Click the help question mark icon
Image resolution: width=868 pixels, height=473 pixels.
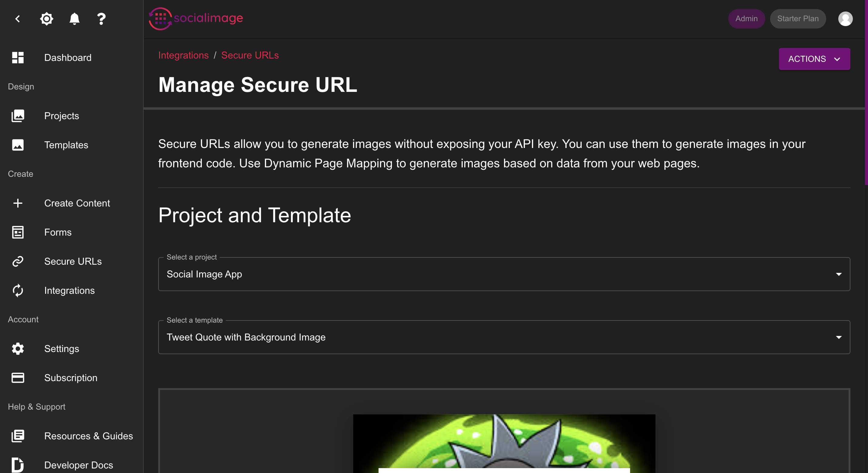click(101, 18)
